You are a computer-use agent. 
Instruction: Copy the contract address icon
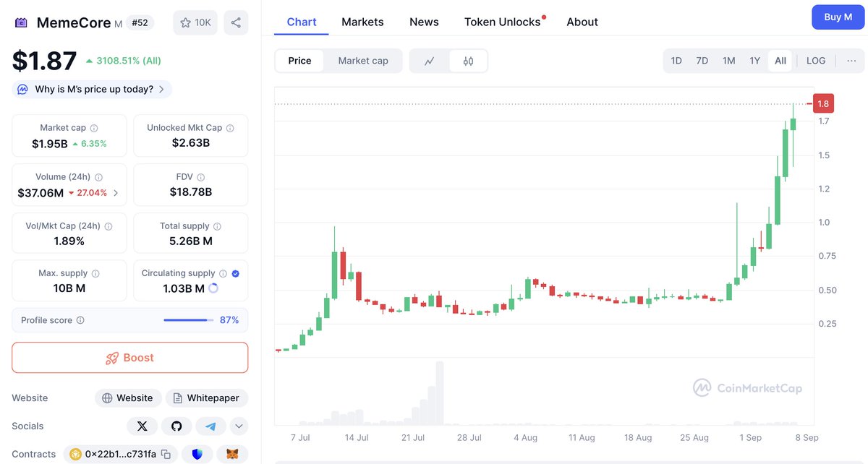pyautogui.click(x=166, y=455)
